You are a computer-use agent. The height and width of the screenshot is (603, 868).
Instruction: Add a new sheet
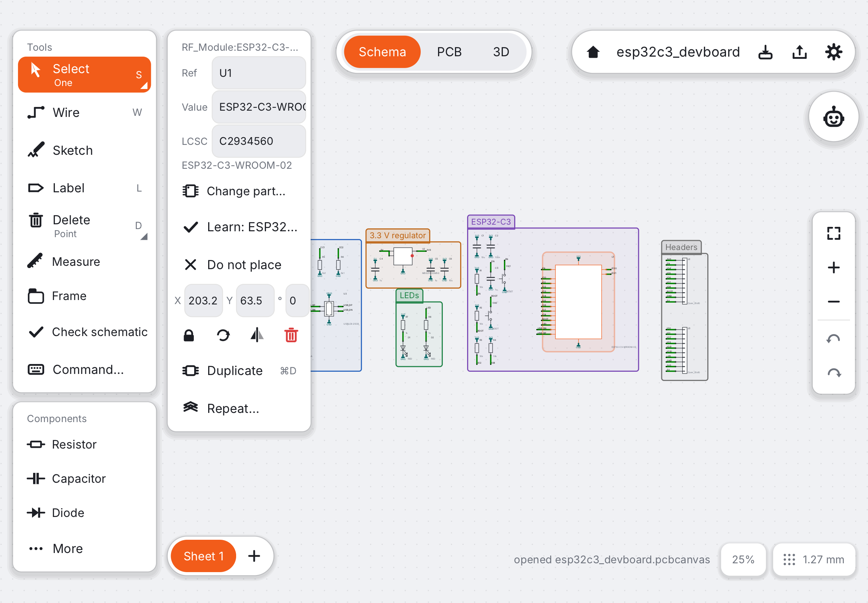[x=254, y=556]
